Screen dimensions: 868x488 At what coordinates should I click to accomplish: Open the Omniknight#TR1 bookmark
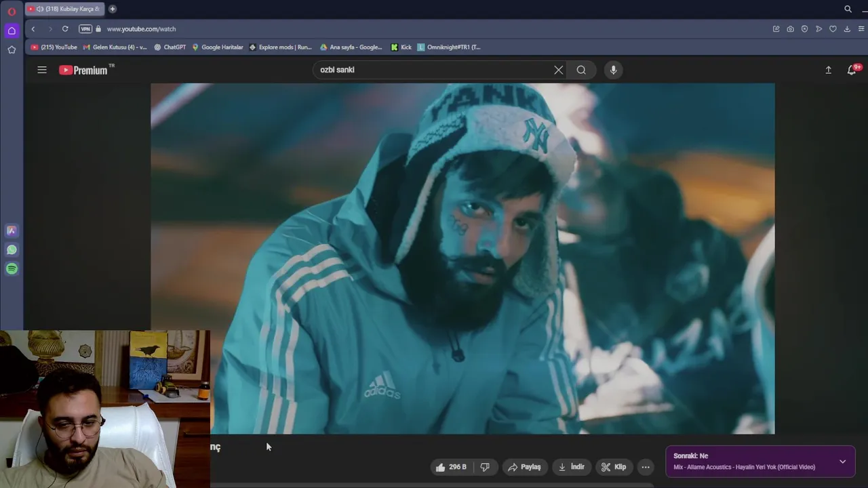(449, 47)
